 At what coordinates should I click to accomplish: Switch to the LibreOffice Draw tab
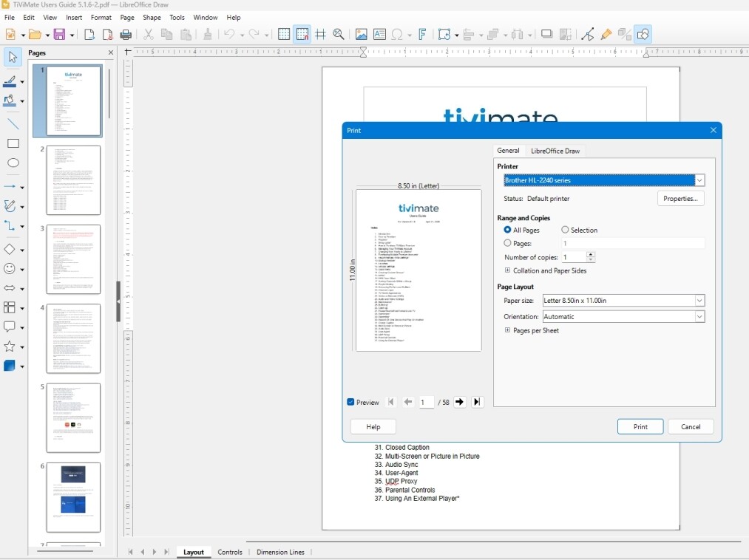[x=555, y=151]
